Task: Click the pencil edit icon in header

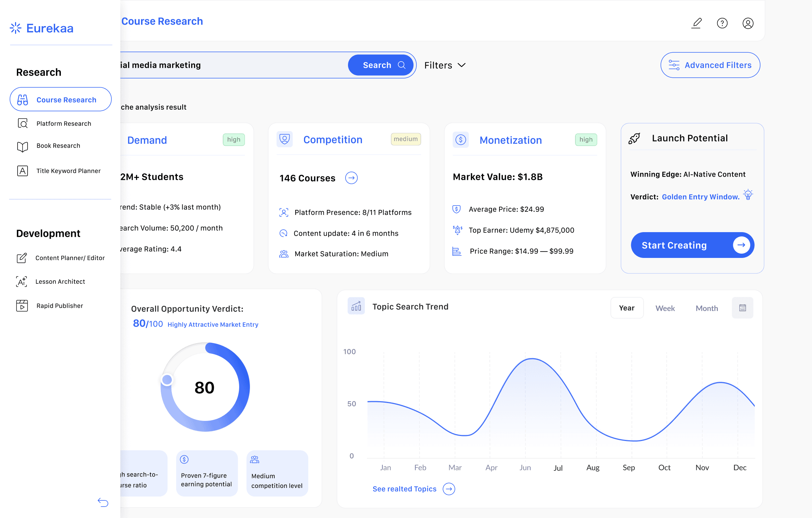Action: [x=696, y=23]
